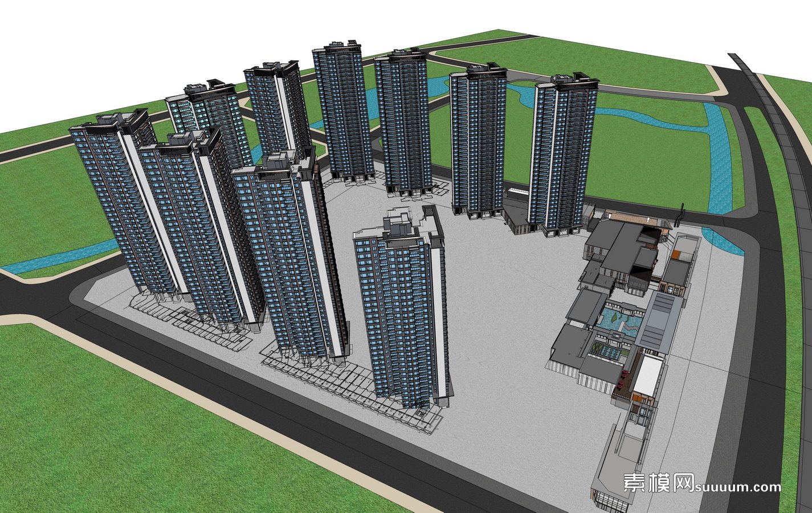Select the courtyard pool in the low-rise complex

pos(618,318)
